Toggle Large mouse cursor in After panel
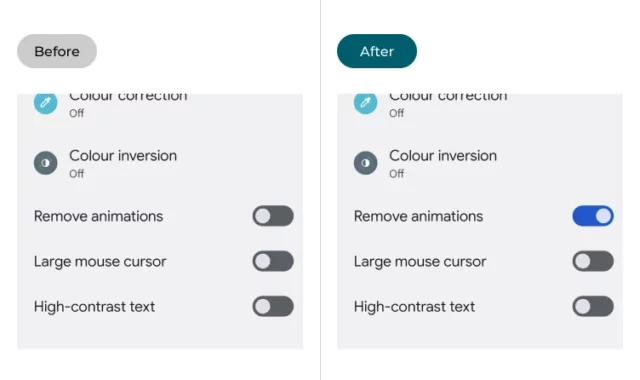 (x=593, y=261)
